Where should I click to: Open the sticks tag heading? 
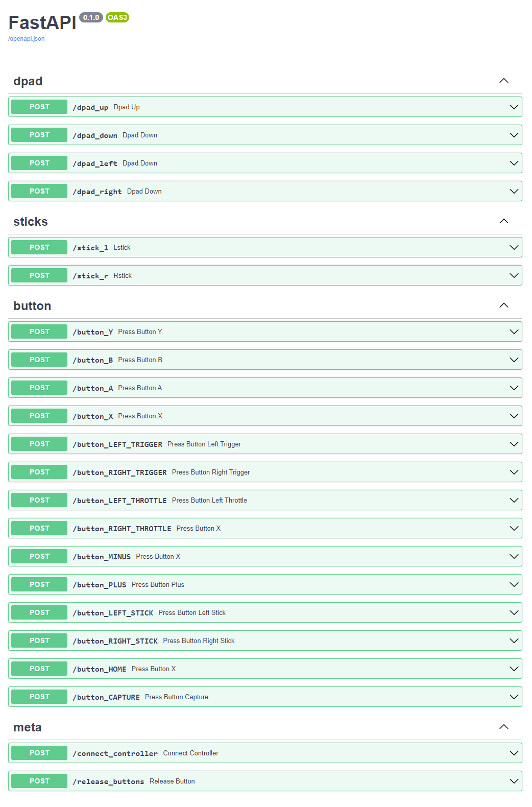tap(30, 222)
